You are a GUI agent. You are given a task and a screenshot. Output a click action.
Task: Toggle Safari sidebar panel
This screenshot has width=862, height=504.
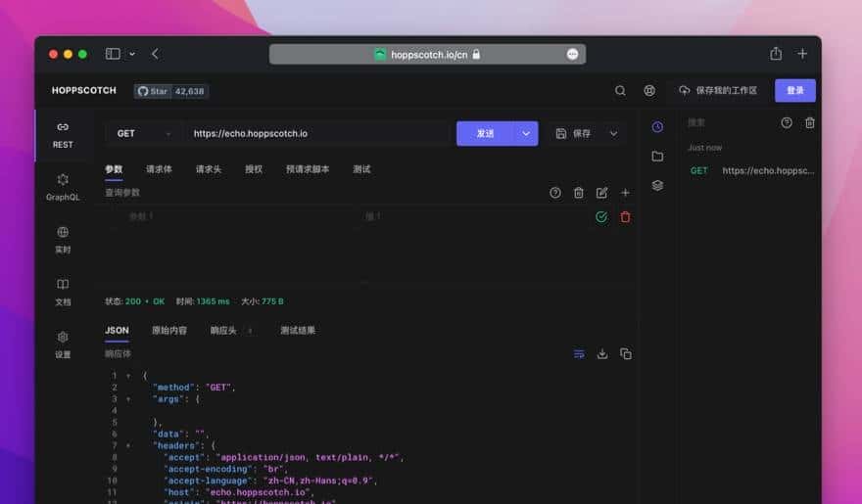click(113, 54)
